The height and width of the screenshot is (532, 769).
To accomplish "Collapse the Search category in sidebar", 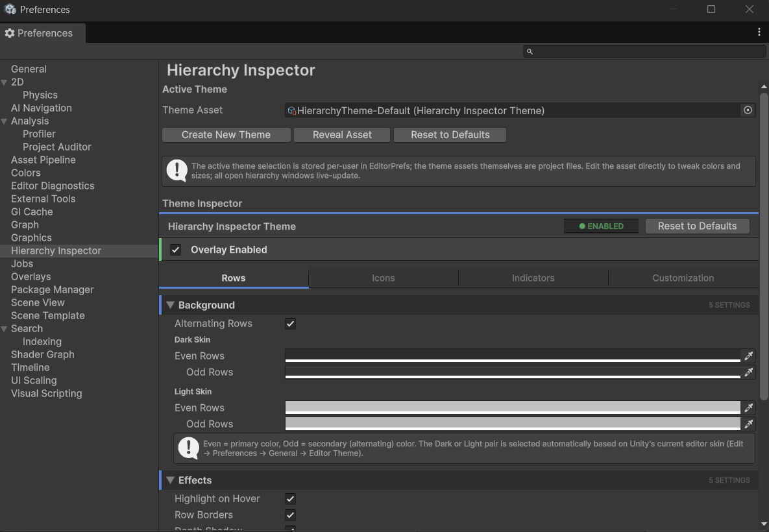I will click(5, 329).
